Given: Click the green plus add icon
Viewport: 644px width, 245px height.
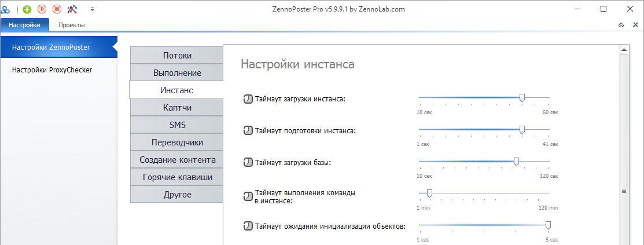Looking at the screenshot, I should click(27, 9).
